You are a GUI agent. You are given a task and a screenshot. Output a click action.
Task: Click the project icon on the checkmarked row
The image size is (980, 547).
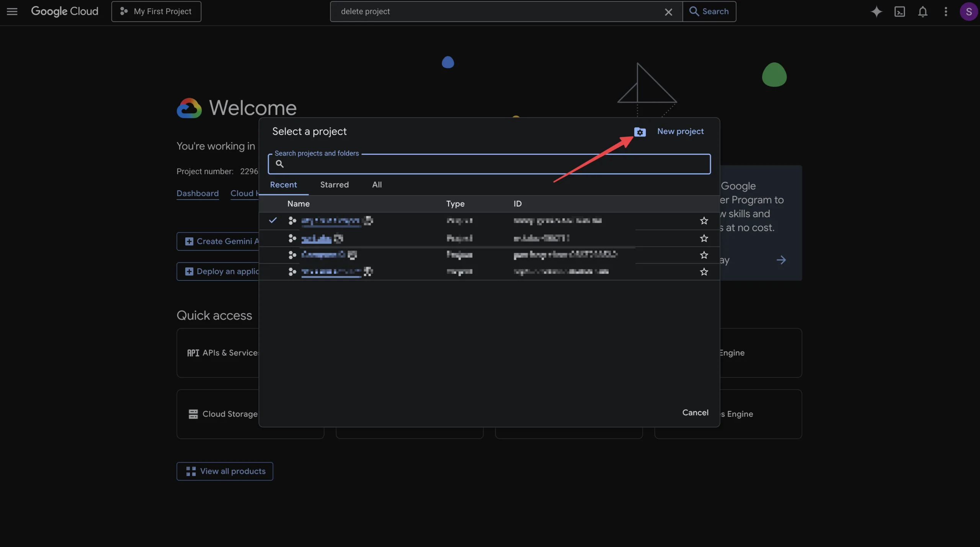tap(292, 221)
